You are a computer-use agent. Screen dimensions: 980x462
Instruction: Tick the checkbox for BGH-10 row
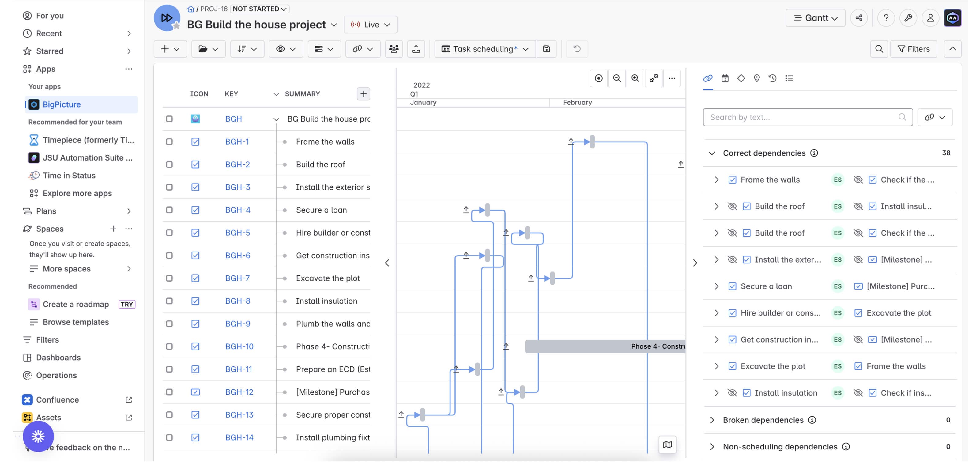(x=169, y=347)
